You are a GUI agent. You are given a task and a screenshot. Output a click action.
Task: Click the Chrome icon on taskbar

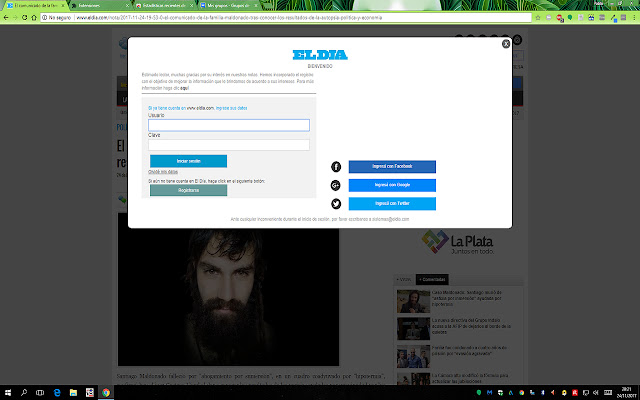click(x=106, y=393)
